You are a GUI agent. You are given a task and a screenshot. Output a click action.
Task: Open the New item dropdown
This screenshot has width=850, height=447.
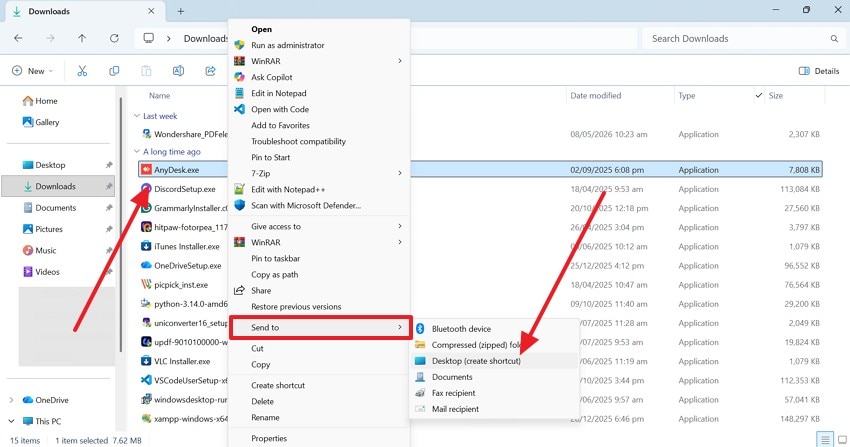33,71
